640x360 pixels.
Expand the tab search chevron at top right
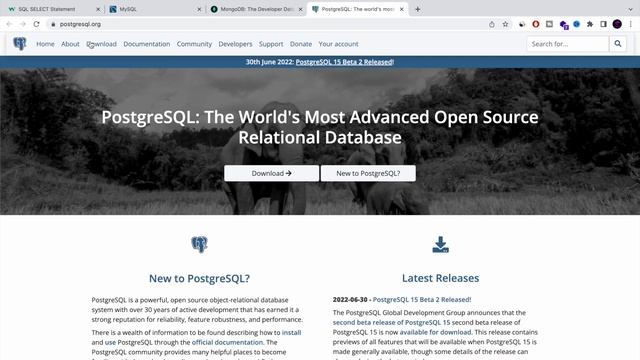[631, 9]
